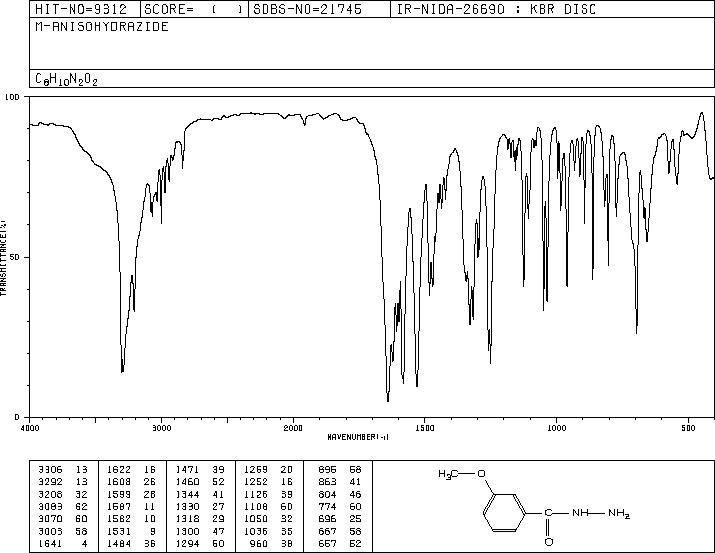Click the IR-NIDA-26690 : KBR DISC label

496,9
